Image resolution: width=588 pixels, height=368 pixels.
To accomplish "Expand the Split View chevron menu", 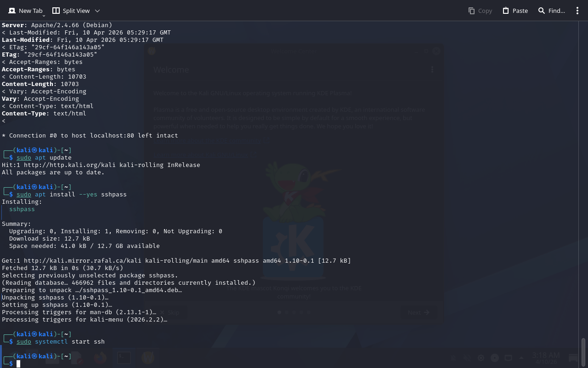I will click(x=97, y=11).
